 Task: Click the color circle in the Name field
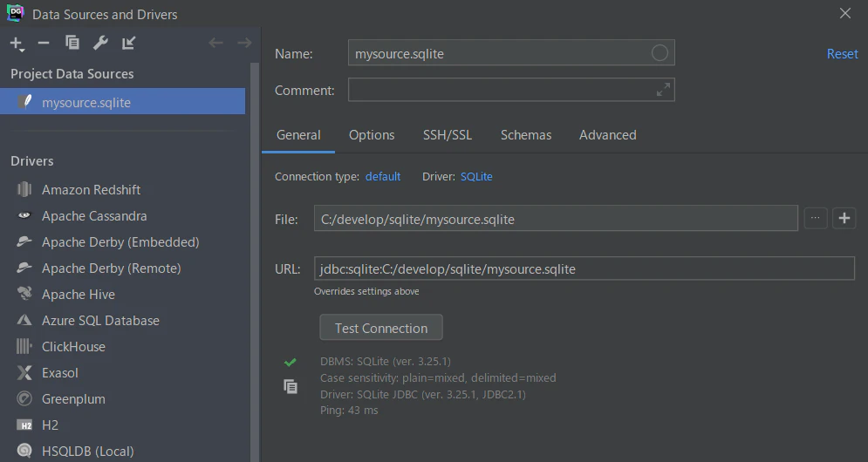[660, 53]
